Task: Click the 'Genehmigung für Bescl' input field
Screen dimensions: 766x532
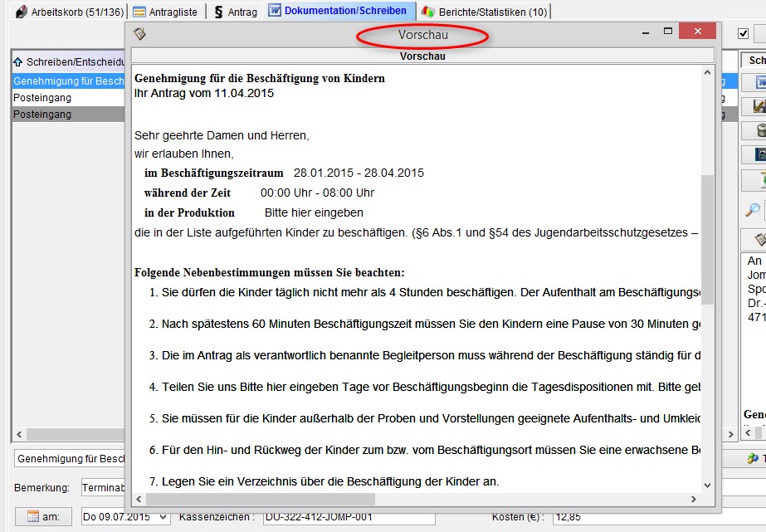Action: point(70,459)
